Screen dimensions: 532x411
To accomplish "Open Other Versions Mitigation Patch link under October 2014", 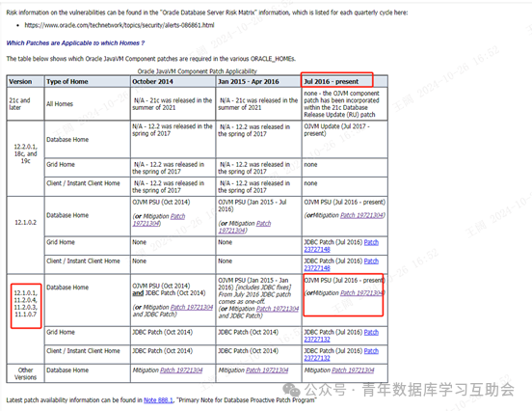I will (x=181, y=370).
